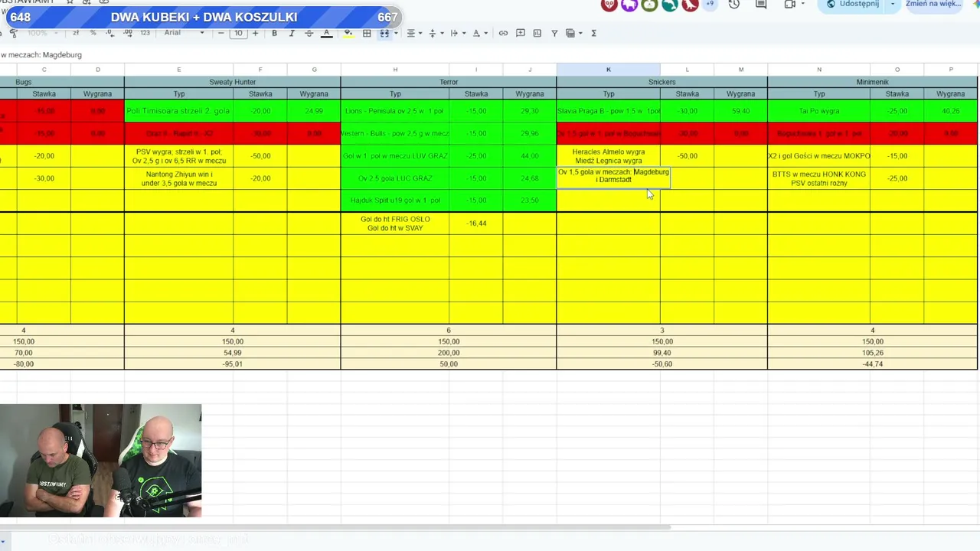Open the filter views dropdown
980x551 pixels.
click(573, 33)
